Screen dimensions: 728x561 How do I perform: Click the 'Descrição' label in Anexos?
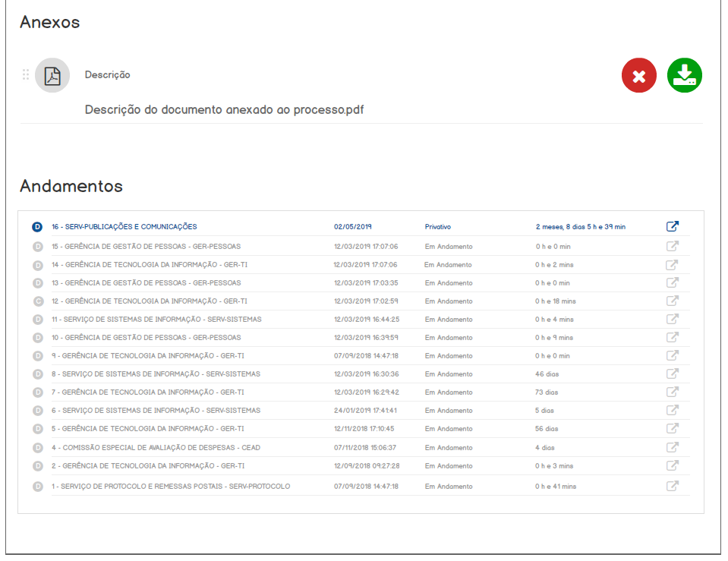[107, 75]
